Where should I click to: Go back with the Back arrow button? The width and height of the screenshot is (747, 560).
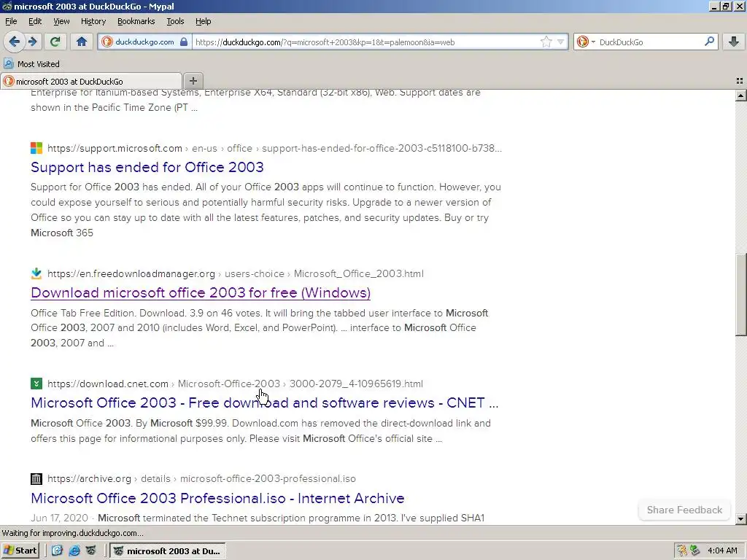click(x=15, y=42)
